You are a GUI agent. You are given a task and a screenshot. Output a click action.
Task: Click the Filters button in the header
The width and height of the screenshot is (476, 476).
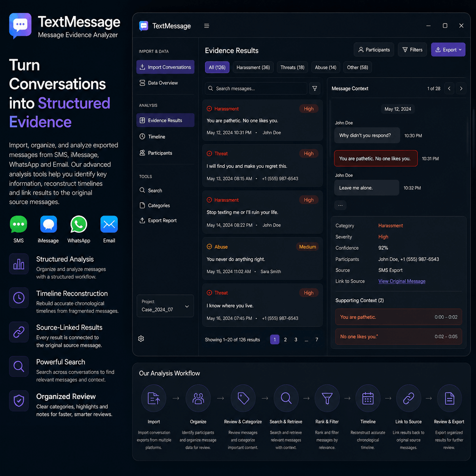coord(413,50)
